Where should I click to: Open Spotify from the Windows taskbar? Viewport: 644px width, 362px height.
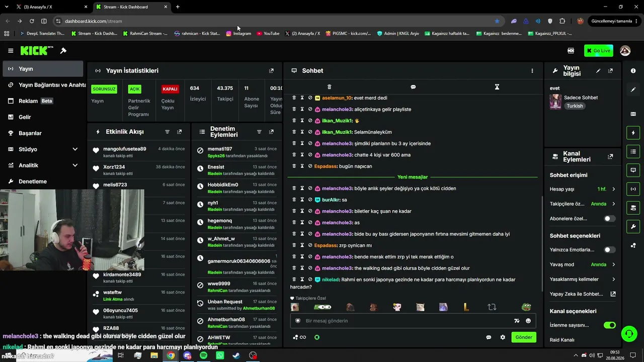pyautogui.click(x=203, y=355)
